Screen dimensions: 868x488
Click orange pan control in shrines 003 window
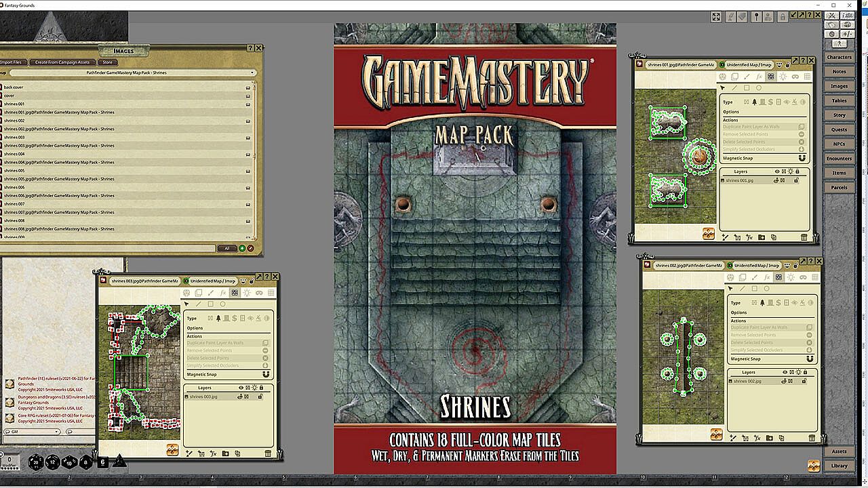pos(172,449)
